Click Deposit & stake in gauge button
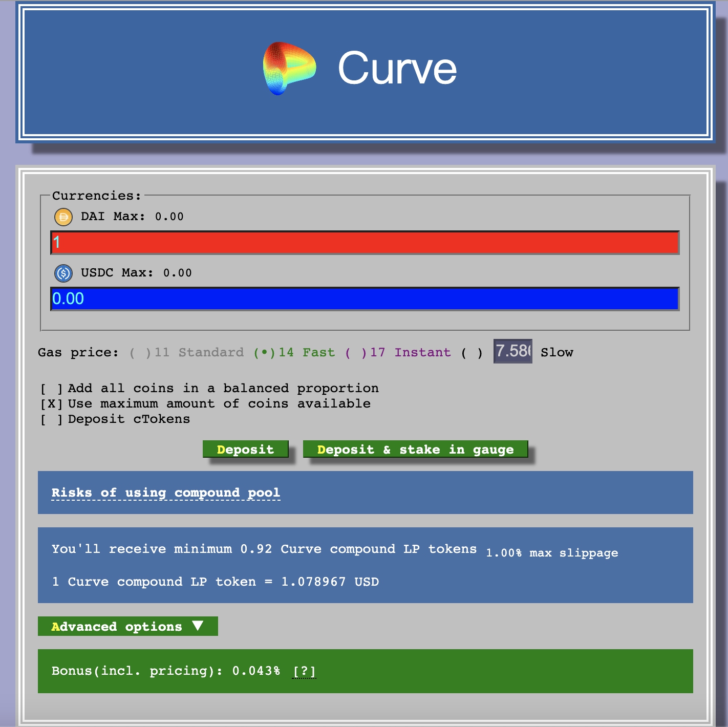 [415, 450]
